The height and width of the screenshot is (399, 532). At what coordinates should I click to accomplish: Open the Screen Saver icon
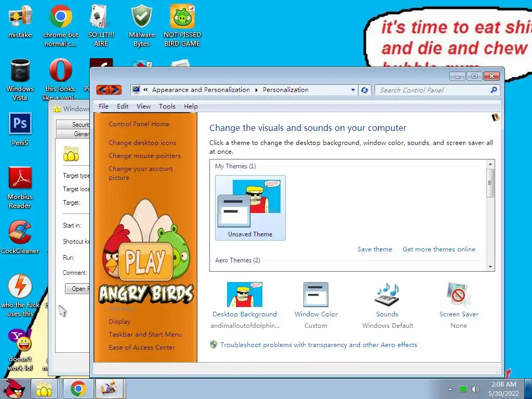tap(459, 295)
